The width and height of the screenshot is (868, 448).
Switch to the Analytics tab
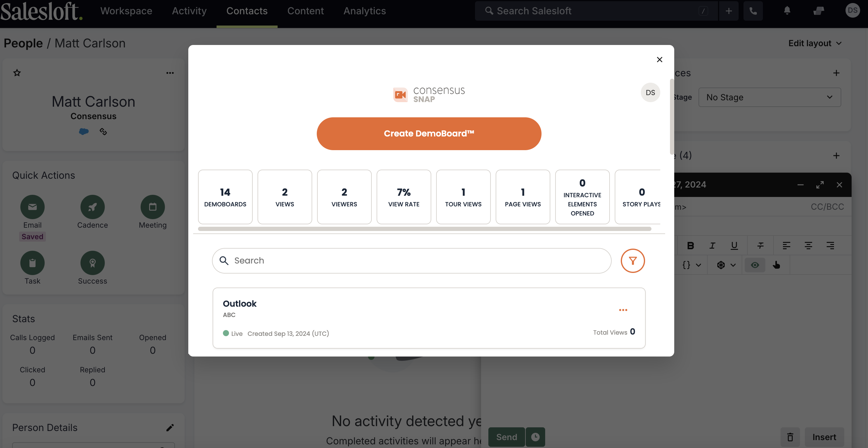point(364,11)
